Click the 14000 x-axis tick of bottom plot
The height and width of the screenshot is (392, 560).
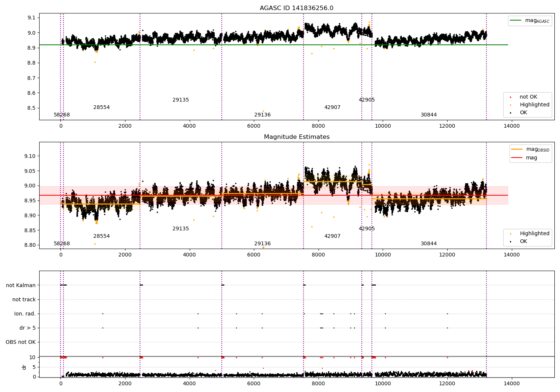(x=511, y=383)
